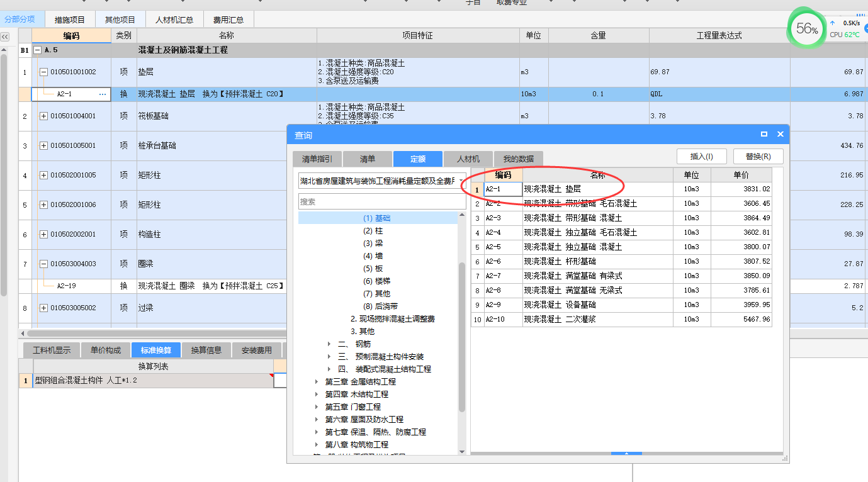Screen dimensions: 868x482
Task: Open the 其他项目 tab
Action: point(120,20)
